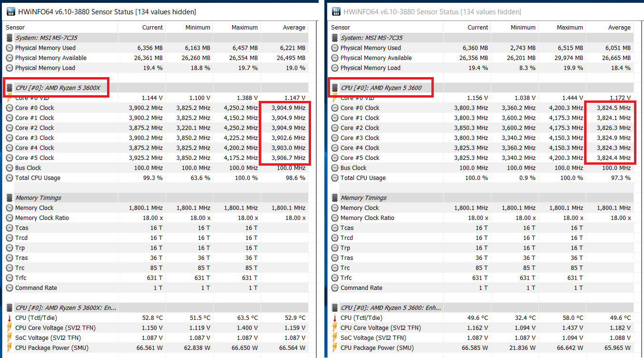
Task: Click the thermometer icon for CPU (Tctl/Tdie) in right window
Action: 335,318
